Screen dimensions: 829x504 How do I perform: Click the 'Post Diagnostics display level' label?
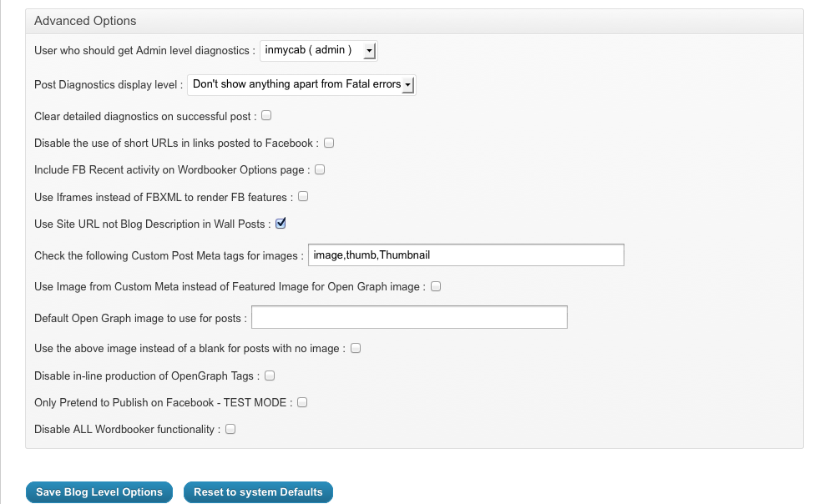pyautogui.click(x=108, y=85)
